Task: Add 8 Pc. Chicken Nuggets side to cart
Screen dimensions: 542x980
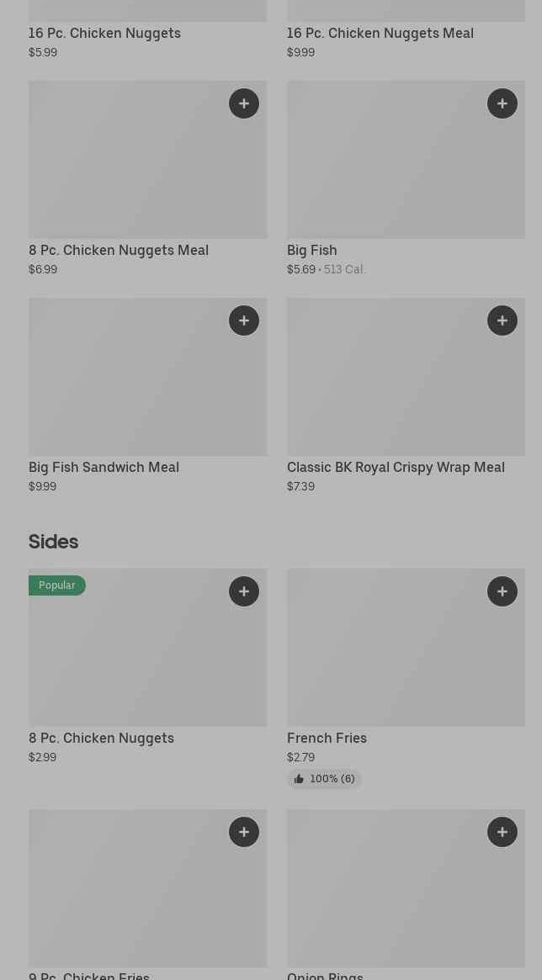Action: (244, 591)
